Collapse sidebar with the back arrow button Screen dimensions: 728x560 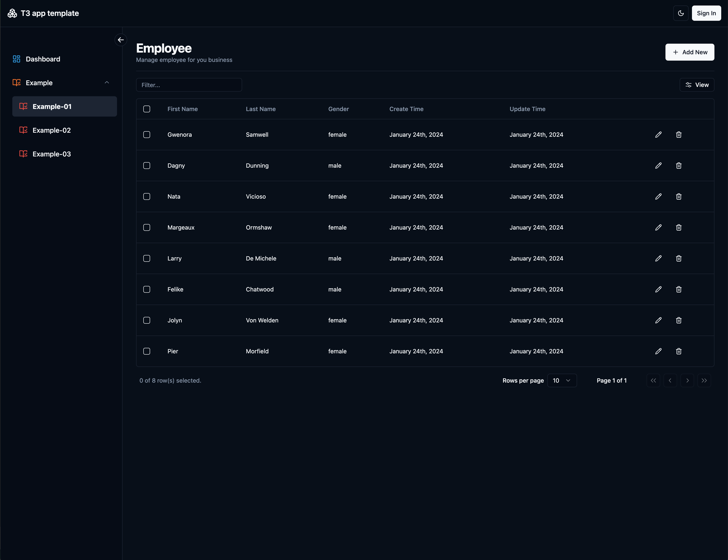tap(121, 40)
